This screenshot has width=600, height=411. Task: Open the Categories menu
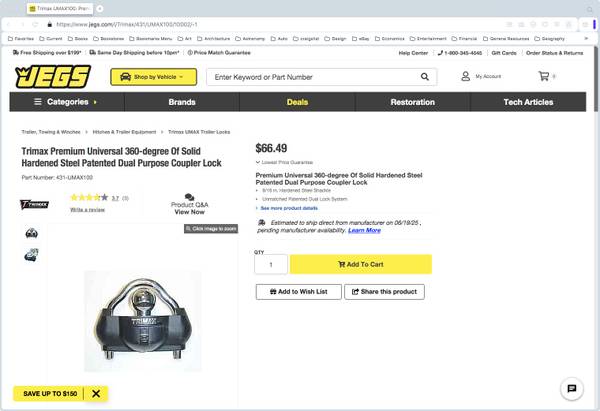point(65,102)
